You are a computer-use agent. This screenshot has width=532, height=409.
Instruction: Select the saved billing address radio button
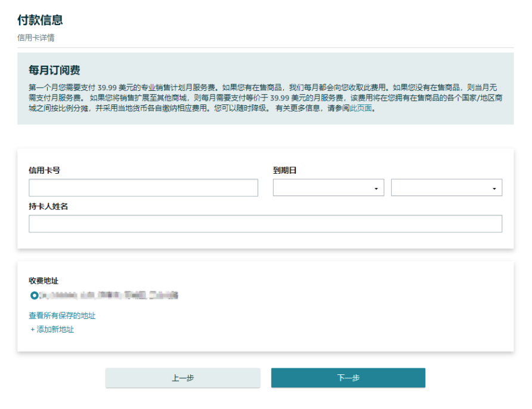(x=34, y=296)
